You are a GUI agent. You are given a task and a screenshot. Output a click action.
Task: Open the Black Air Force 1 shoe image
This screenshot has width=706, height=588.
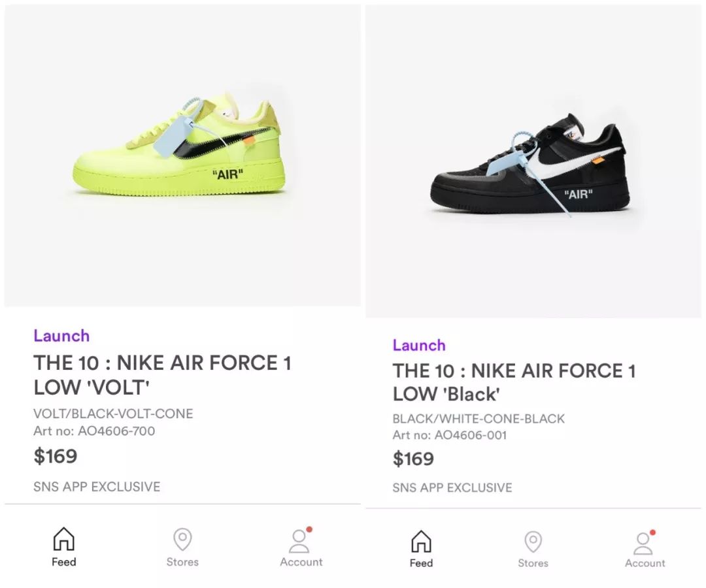point(531,164)
